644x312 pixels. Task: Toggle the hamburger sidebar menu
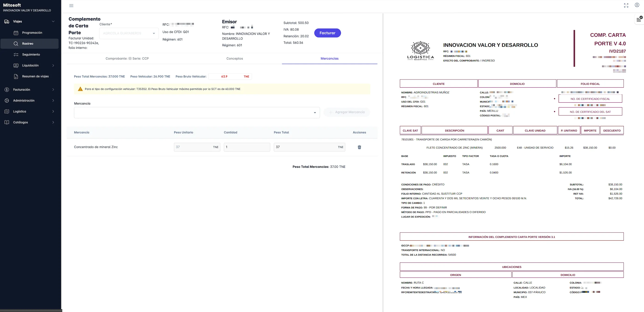pos(71,6)
